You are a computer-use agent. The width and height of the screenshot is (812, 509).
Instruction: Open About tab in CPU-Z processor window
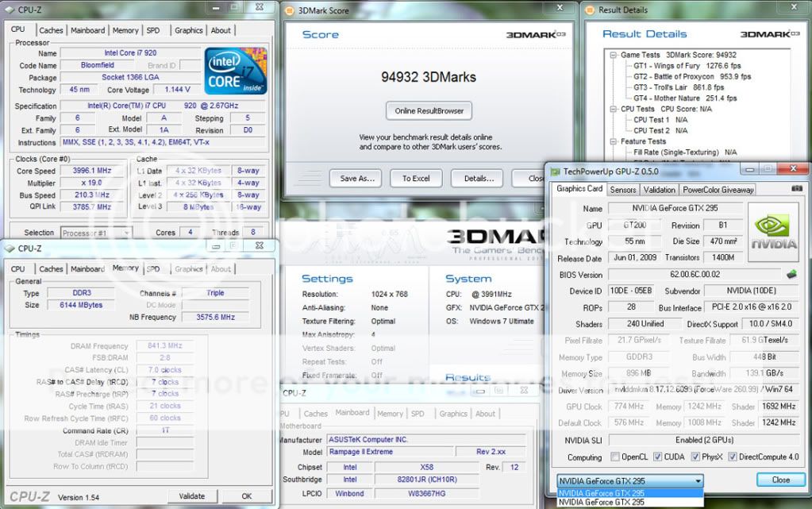221,31
